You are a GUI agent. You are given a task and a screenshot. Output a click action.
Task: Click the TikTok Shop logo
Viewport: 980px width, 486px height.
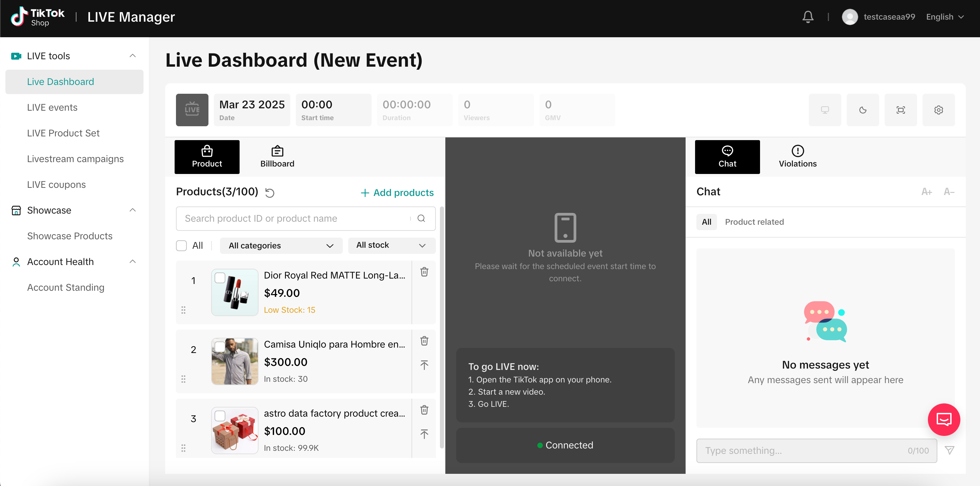[37, 17]
